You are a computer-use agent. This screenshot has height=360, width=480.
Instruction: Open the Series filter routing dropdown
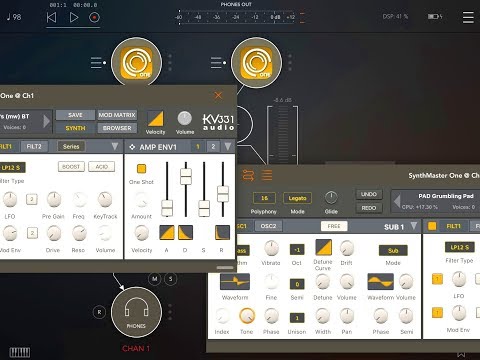(x=71, y=147)
